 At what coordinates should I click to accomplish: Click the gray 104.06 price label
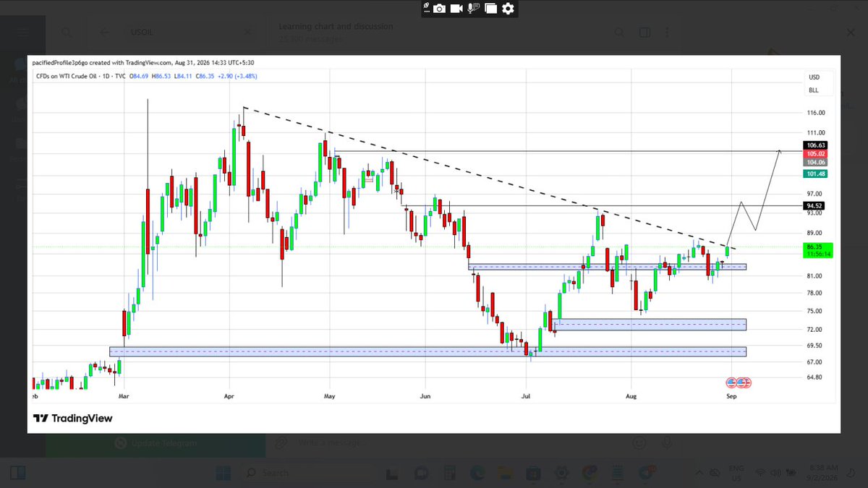816,163
